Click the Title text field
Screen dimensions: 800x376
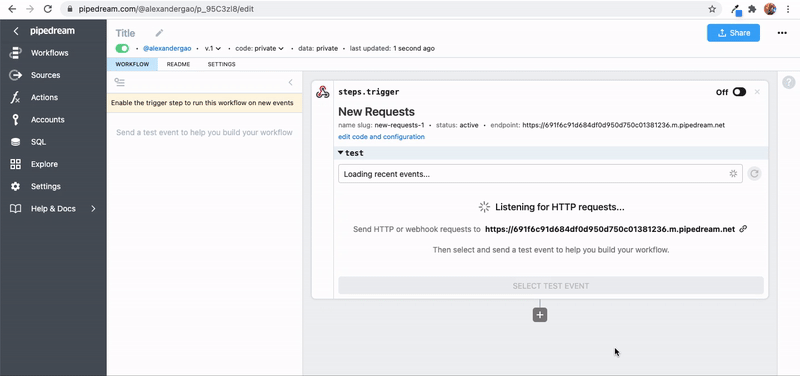point(126,33)
